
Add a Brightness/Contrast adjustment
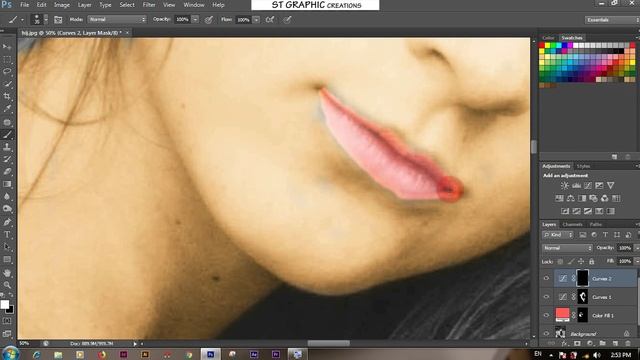pyautogui.click(x=564, y=185)
